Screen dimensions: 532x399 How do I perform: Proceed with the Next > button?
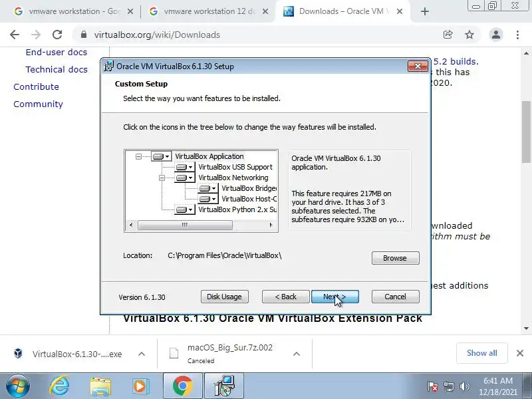click(335, 297)
